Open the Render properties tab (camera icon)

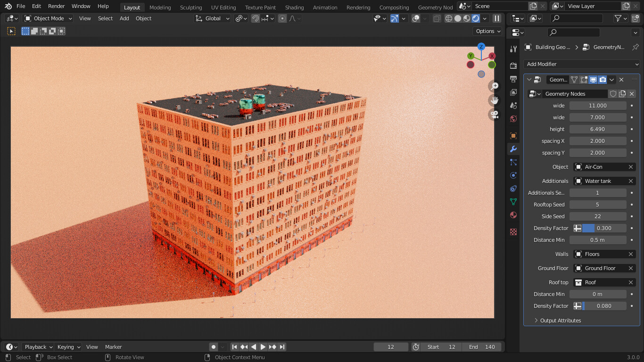(513, 65)
